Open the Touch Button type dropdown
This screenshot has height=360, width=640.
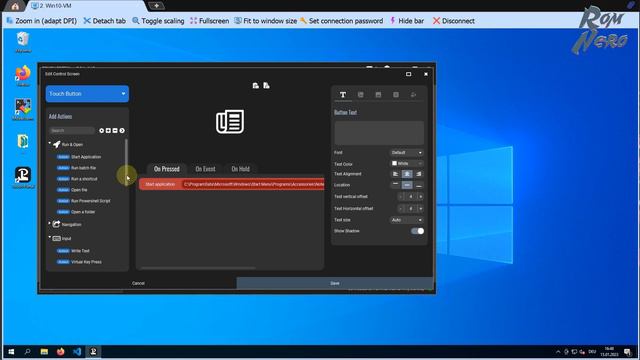click(87, 94)
